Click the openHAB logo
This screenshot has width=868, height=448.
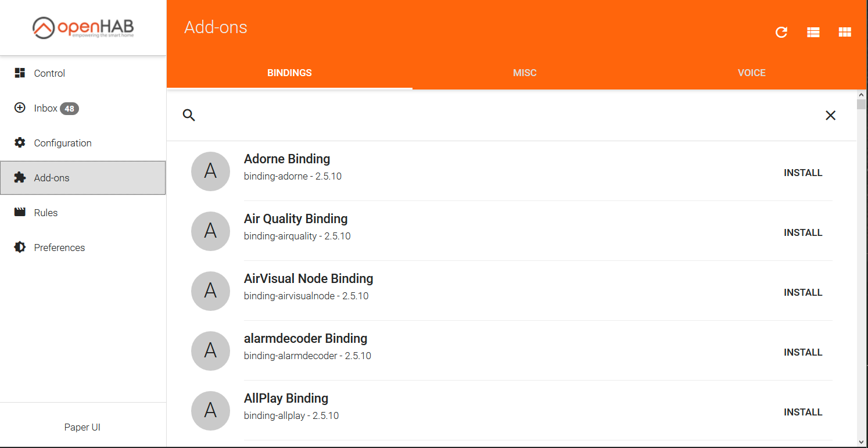[83, 27]
